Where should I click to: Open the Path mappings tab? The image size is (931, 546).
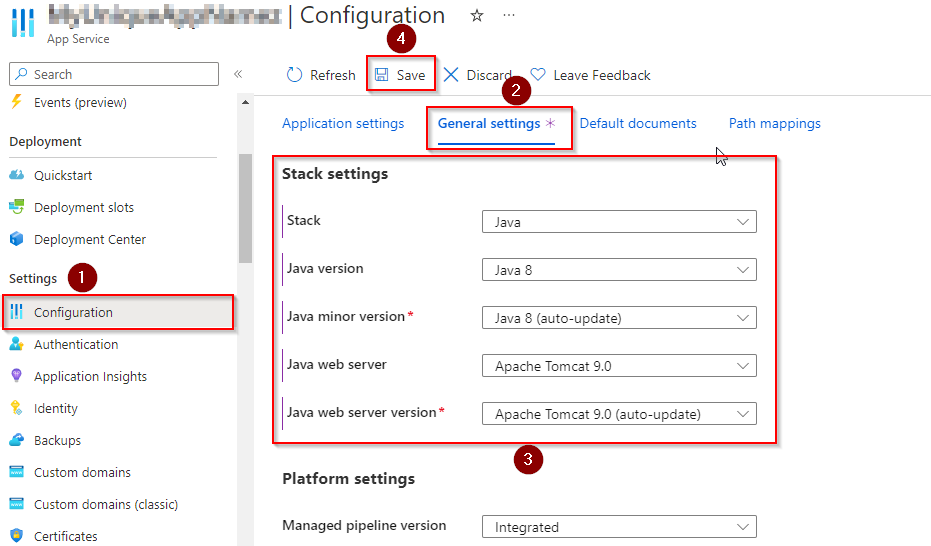(x=775, y=123)
